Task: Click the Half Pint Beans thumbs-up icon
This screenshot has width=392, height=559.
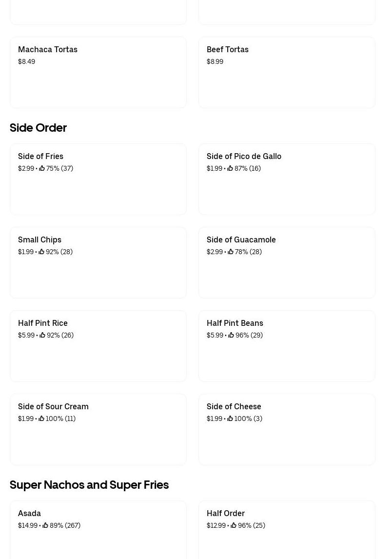Action: [x=231, y=335]
